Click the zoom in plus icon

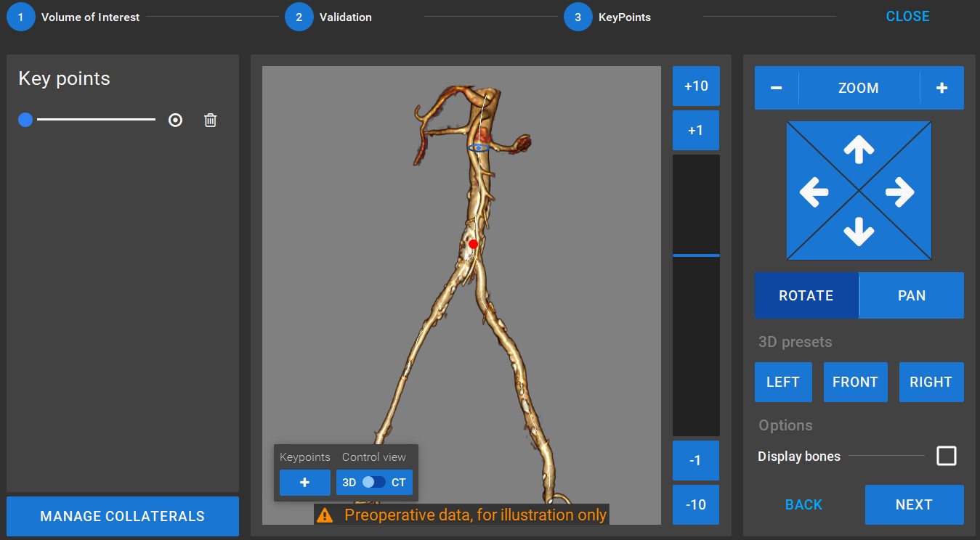click(941, 88)
